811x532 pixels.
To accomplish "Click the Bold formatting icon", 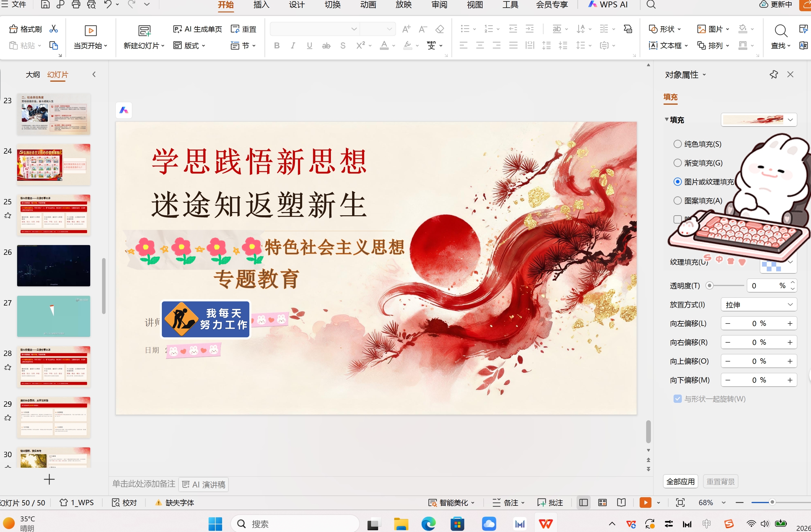I will tap(277, 45).
